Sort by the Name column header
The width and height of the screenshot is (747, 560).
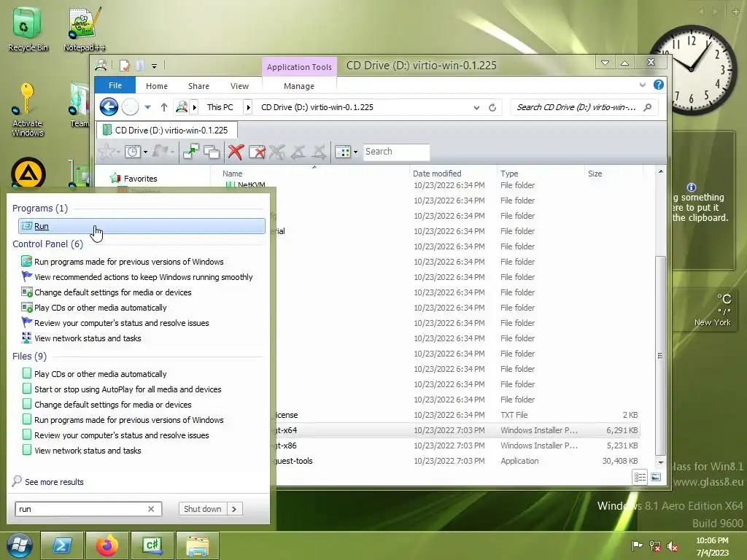point(233,174)
